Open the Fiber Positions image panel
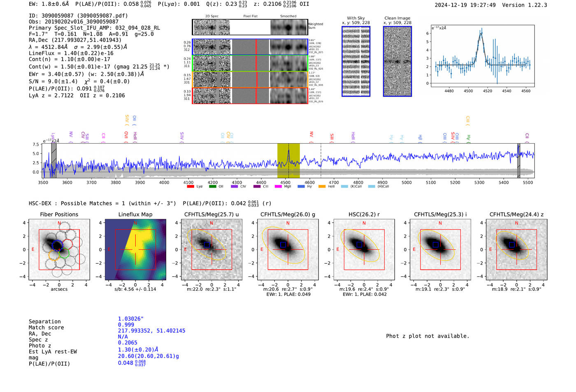 [x=59, y=250]
